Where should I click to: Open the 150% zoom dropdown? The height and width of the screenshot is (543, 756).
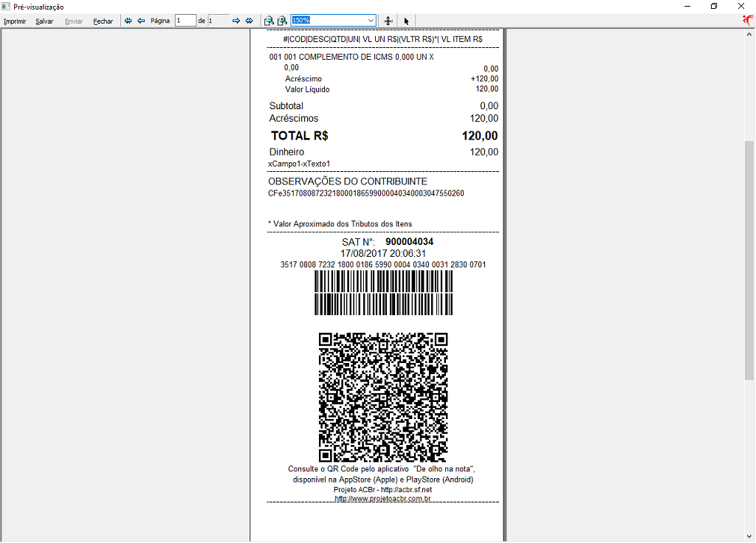click(371, 20)
